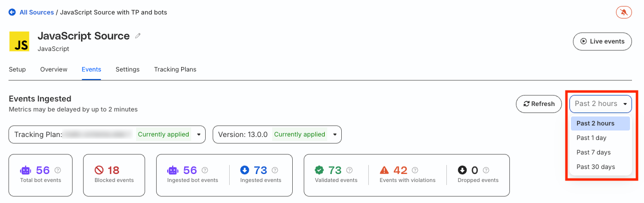Go to All Sources breadcrumb link

point(37,12)
